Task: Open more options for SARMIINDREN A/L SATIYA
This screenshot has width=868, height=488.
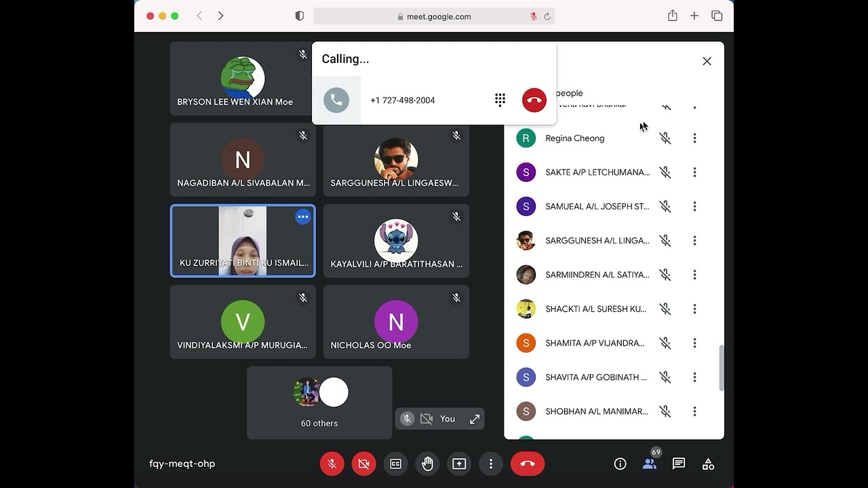Action: click(694, 274)
